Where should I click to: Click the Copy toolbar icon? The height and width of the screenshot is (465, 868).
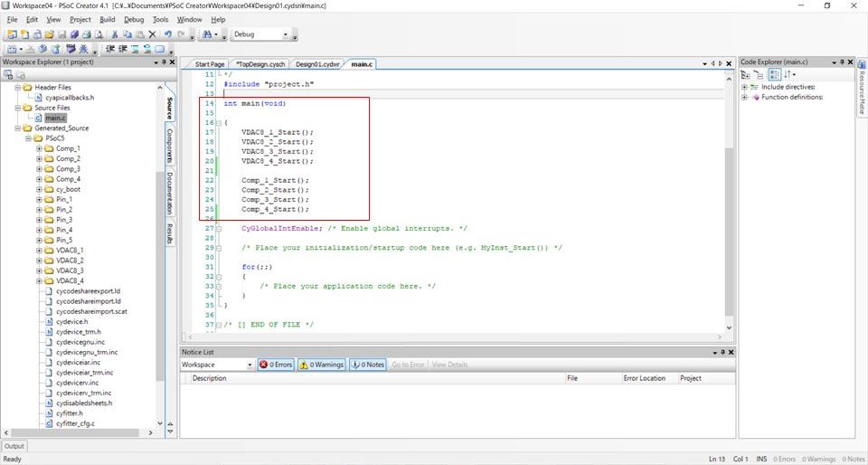[127, 34]
